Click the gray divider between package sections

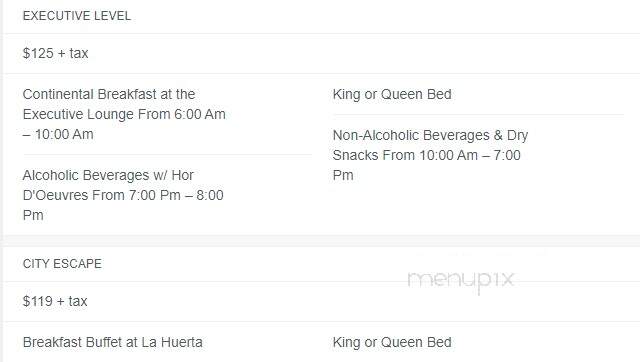320,240
